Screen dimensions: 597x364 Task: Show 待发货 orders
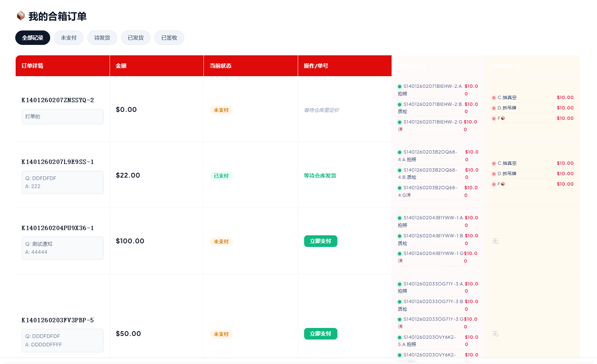102,38
